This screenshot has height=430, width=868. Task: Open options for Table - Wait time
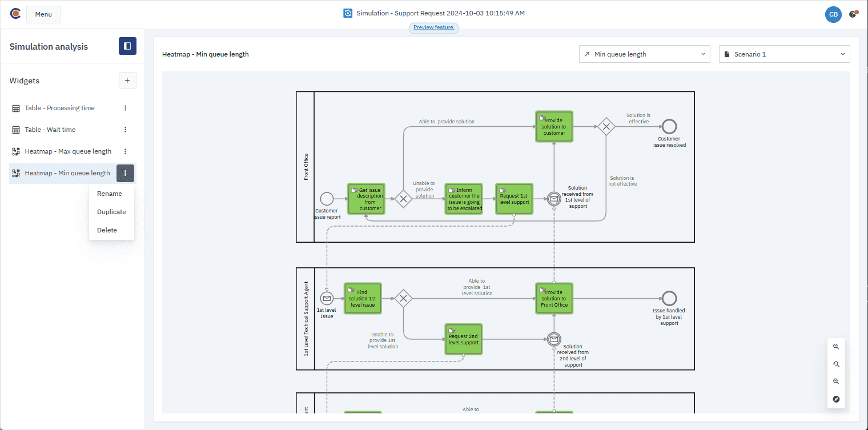point(126,130)
